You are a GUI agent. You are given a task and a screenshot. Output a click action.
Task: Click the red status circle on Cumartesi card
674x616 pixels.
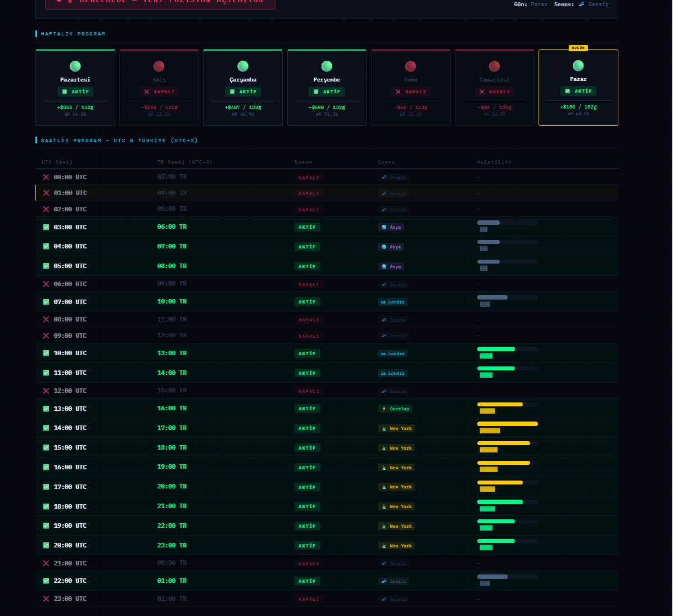pos(494,66)
